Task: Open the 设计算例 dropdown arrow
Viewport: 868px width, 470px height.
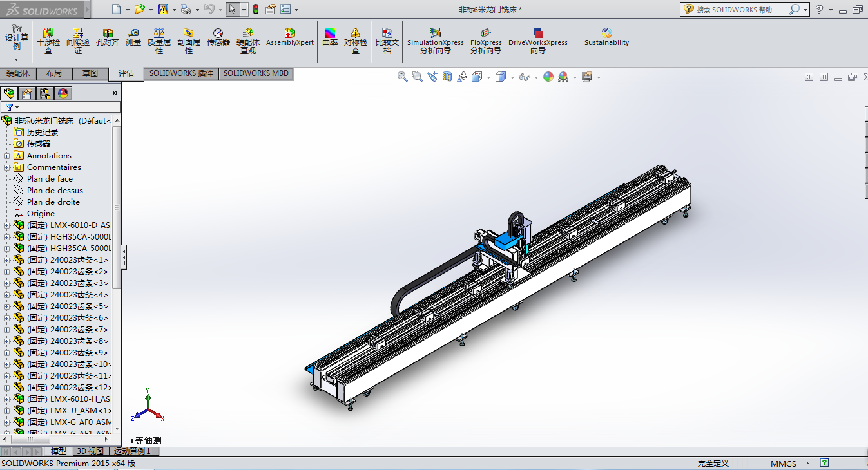Action: (x=17, y=59)
